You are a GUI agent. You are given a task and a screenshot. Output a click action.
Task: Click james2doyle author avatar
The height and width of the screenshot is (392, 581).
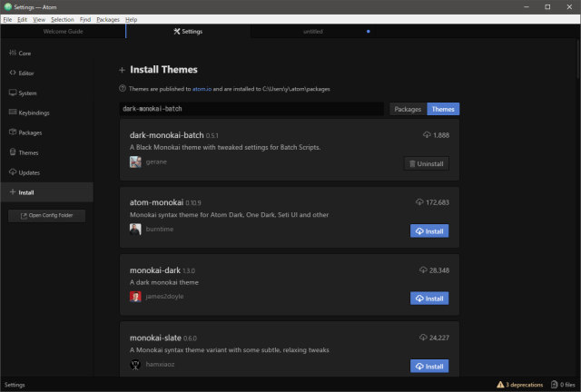pos(135,297)
